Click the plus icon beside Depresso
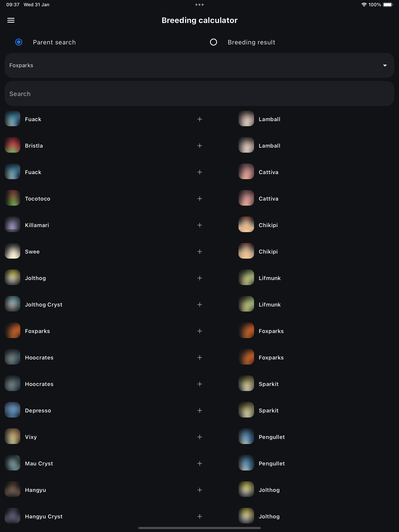 tap(199, 410)
